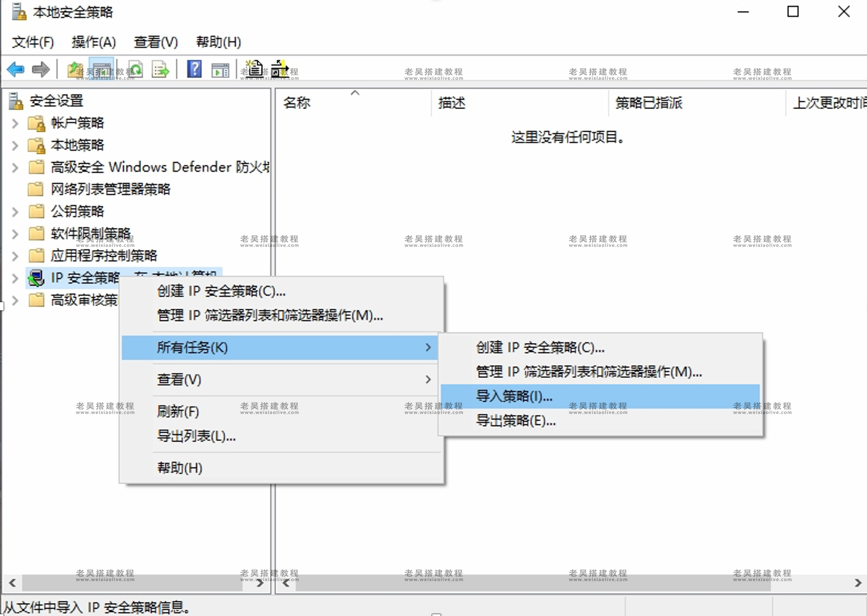Click 导出策略(E) in the submenu
Viewport: 867px width, 616px height.
515,420
